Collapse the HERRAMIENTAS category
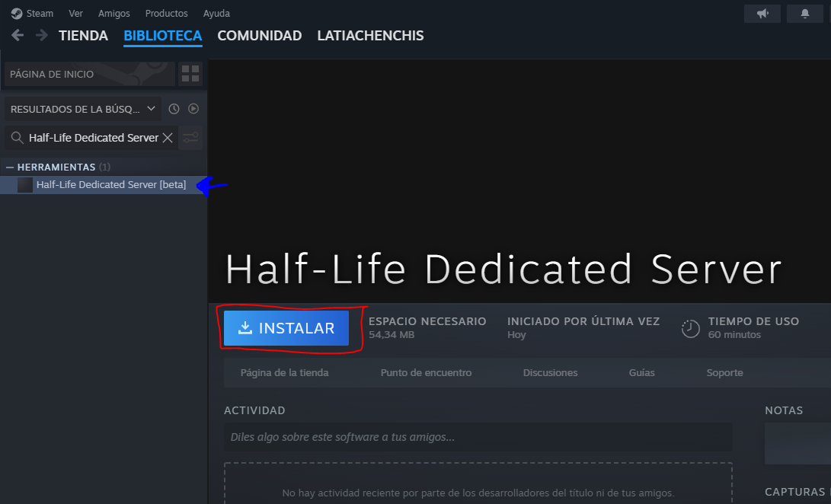The width and height of the screenshot is (831, 504). point(10,167)
